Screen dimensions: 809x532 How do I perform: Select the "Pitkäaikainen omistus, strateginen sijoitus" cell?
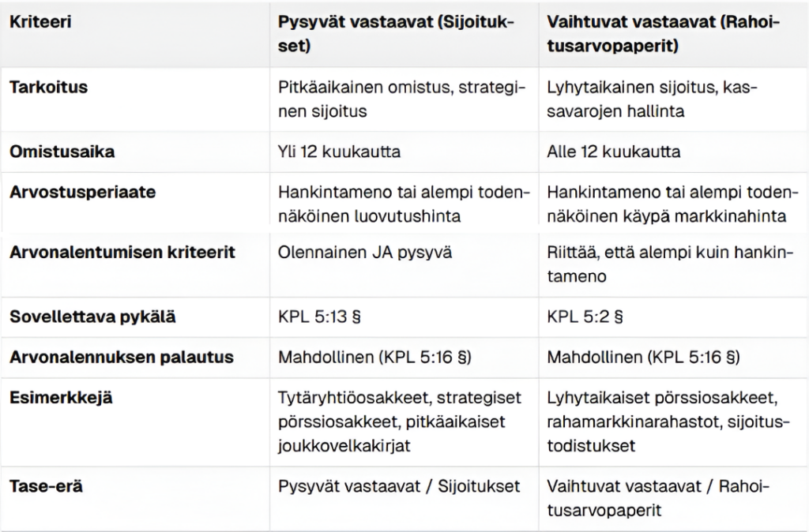[397, 99]
